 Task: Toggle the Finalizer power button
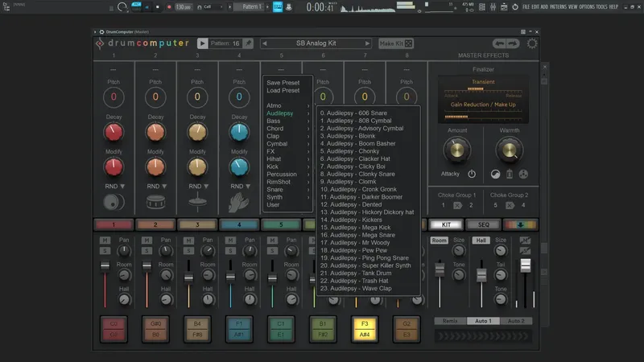[x=472, y=174]
